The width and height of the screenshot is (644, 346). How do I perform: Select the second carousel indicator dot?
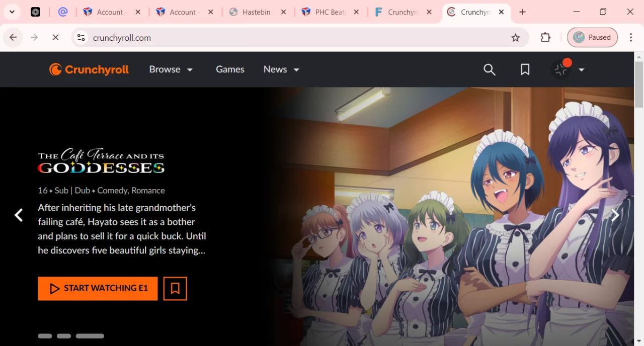point(64,336)
